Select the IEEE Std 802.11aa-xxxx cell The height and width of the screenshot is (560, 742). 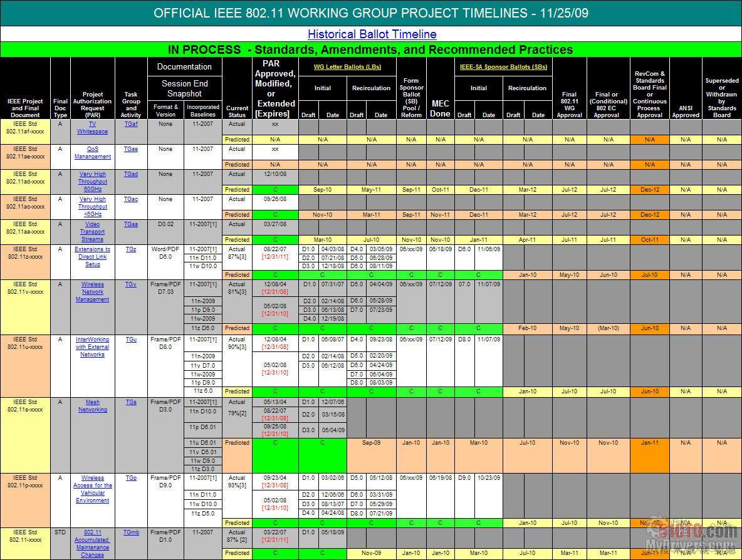26,232
